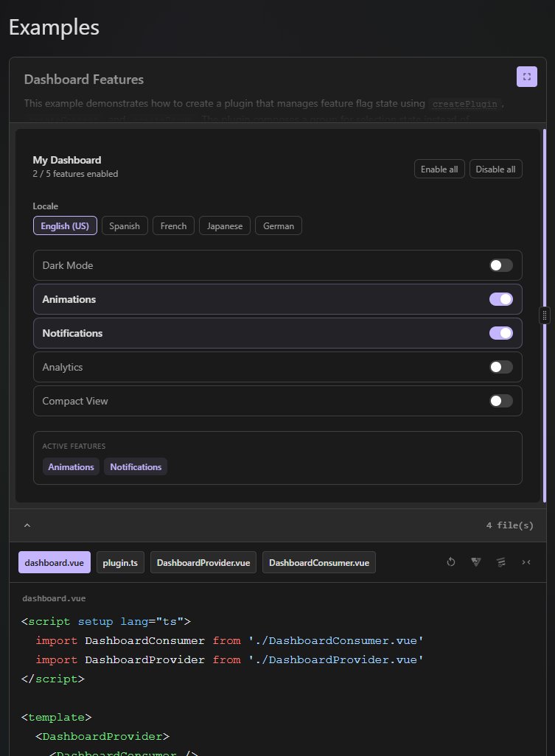Enable the Compact View switch
Screen dimensions: 555x756
(501, 401)
